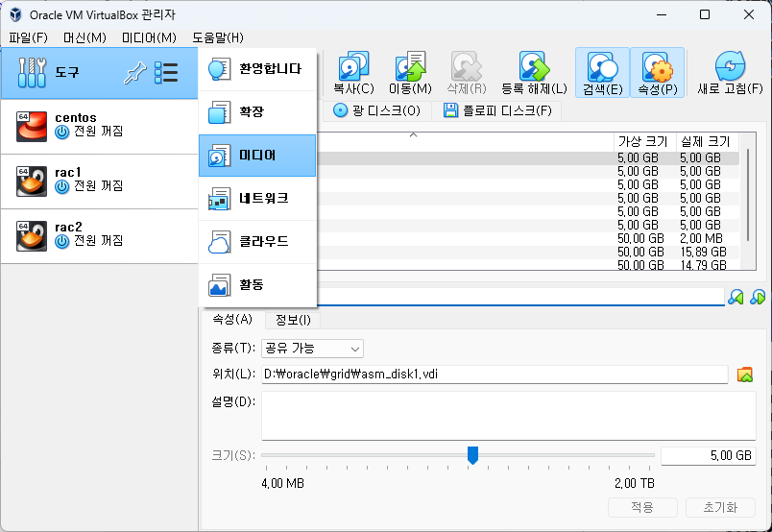
Task: Select the centos virtual machine
Action: 99,127
